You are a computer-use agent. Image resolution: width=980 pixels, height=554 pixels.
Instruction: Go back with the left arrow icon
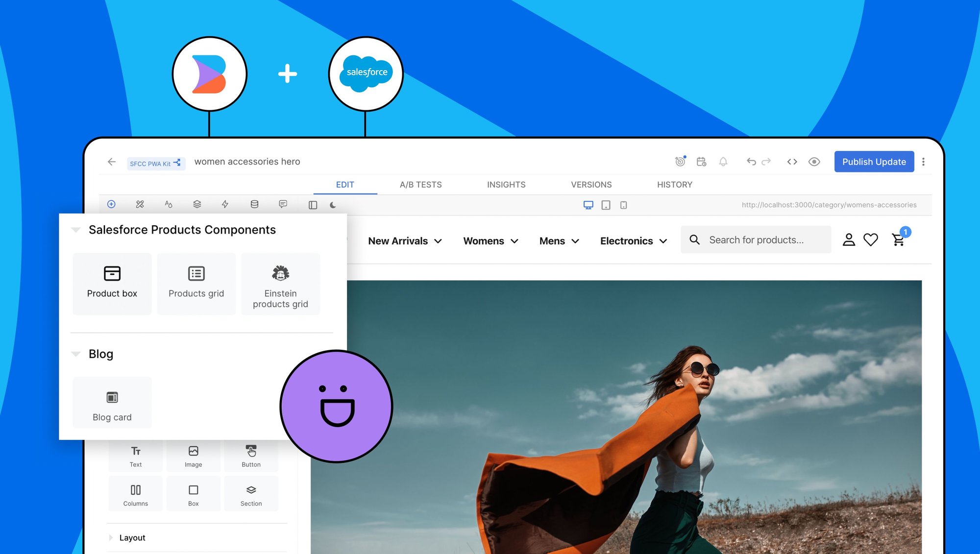(x=112, y=162)
